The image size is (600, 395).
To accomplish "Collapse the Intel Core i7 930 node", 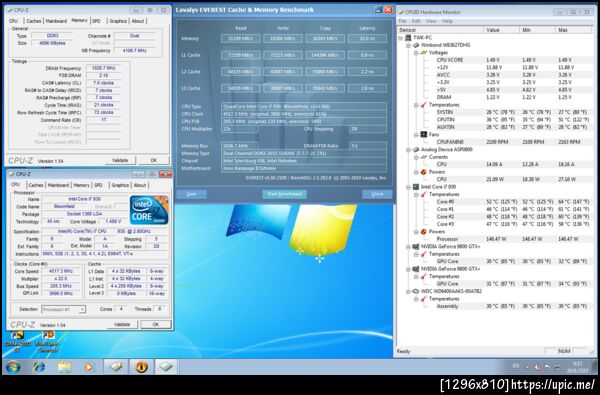I will 408,187.
